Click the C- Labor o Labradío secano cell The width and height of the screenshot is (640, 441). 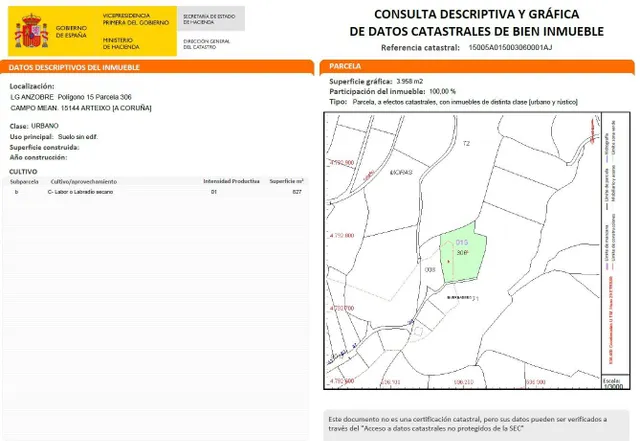(80, 192)
